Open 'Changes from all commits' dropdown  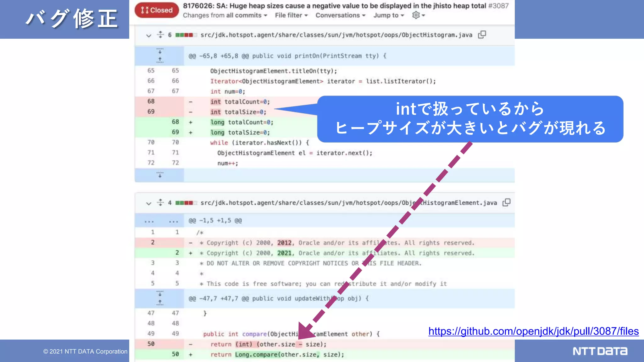click(225, 15)
